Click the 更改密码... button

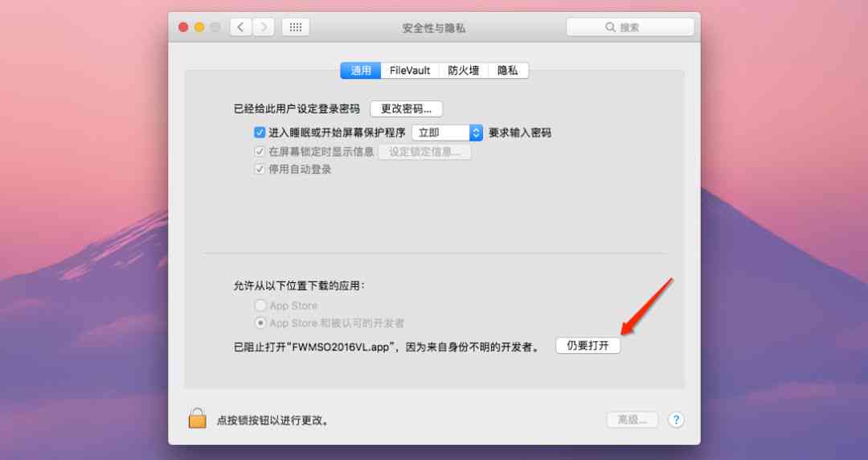(407, 109)
